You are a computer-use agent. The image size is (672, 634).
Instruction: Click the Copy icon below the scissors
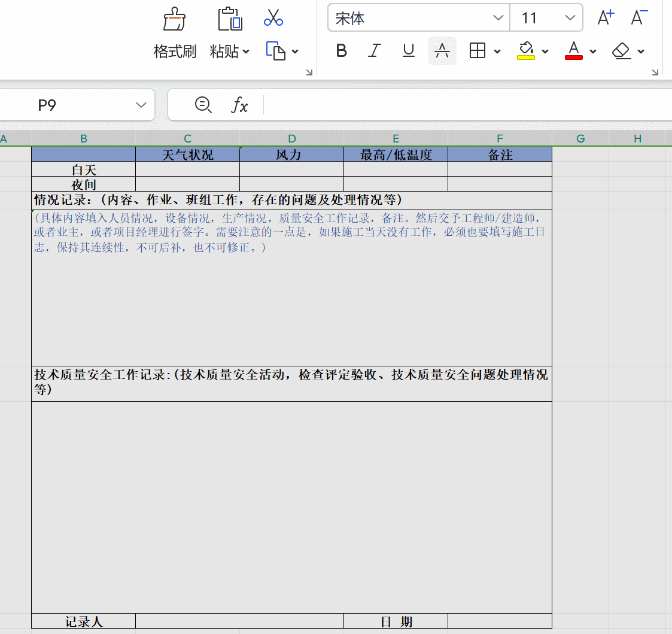(276, 51)
